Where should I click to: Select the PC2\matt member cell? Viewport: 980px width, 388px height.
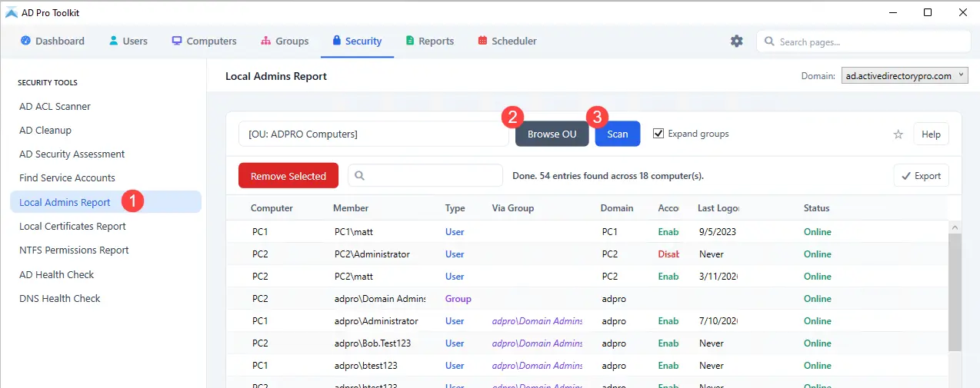[354, 276]
